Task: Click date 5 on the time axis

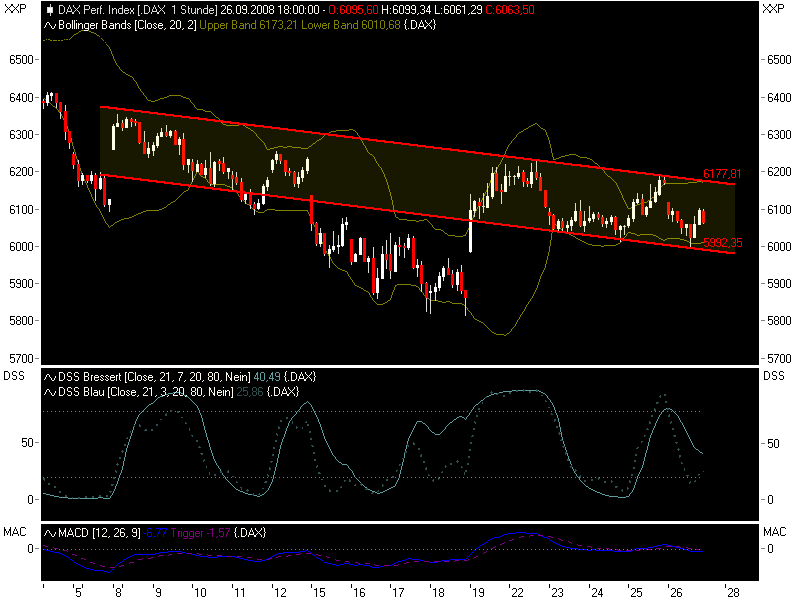Action: coord(78,593)
